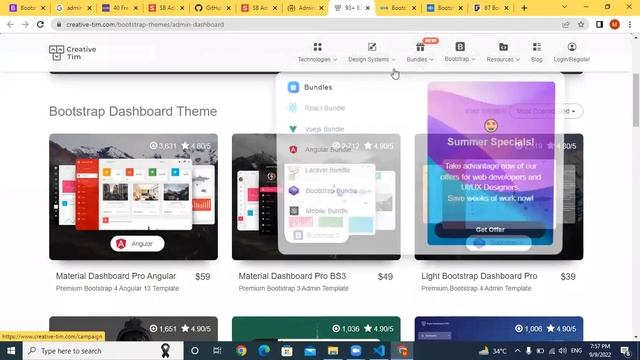
Task: Open Material Dashboard Pro Angular thumbnail
Action: coord(133,197)
